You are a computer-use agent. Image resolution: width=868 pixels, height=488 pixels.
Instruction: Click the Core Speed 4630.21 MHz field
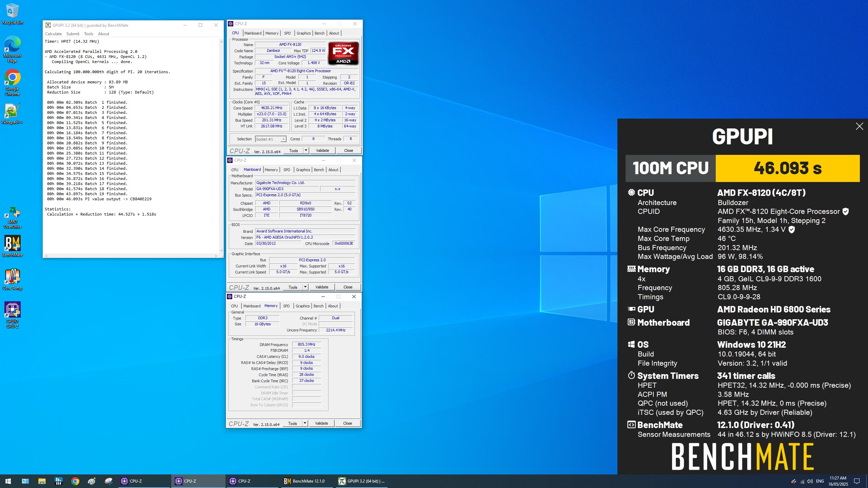[x=272, y=108]
